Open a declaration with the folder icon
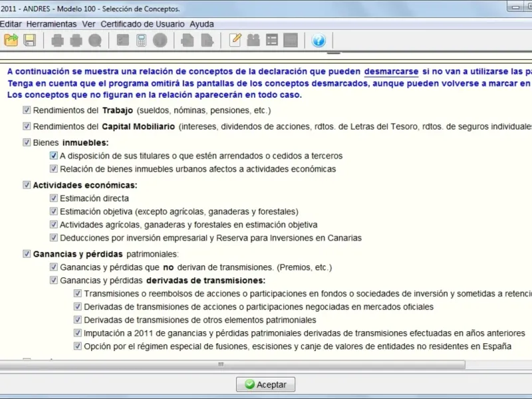Image resolution: width=532 pixels, height=399 pixels. pyautogui.click(x=11, y=40)
